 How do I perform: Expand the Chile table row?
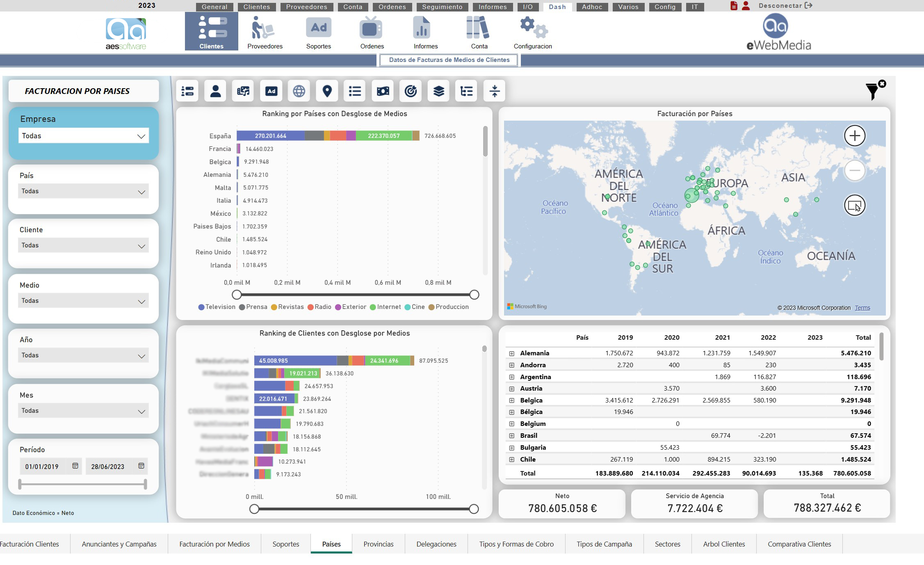click(511, 460)
